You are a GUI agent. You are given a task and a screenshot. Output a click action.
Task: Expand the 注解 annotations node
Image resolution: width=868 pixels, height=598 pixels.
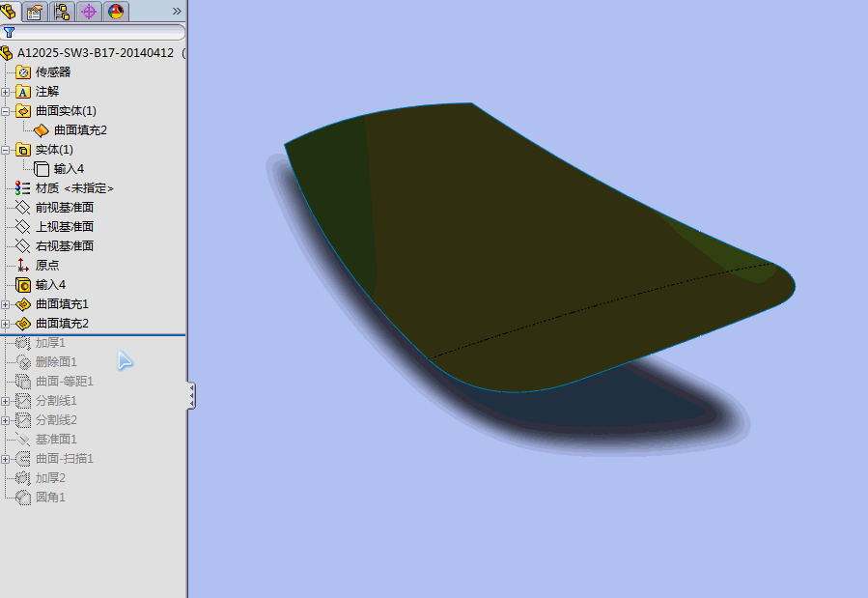[5, 92]
